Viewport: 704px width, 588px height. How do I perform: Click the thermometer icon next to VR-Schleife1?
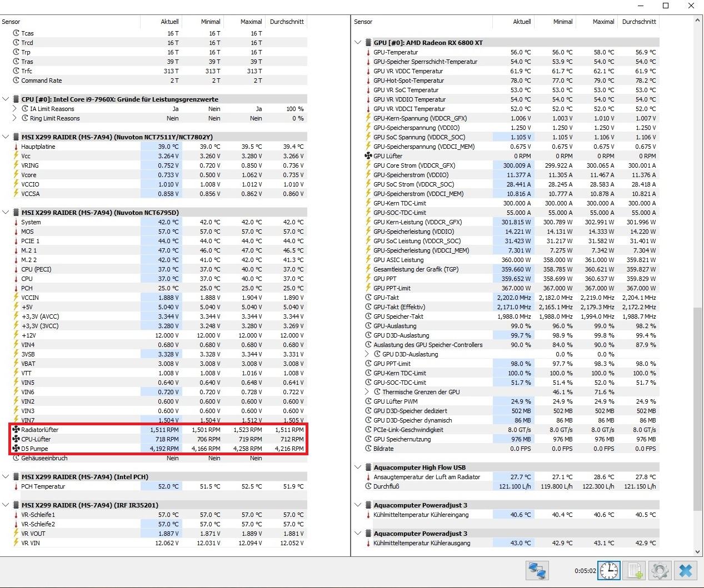click(x=16, y=515)
